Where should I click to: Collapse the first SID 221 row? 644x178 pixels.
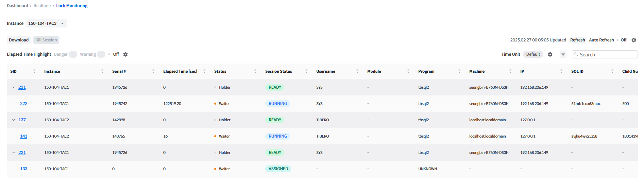pyautogui.click(x=14, y=87)
